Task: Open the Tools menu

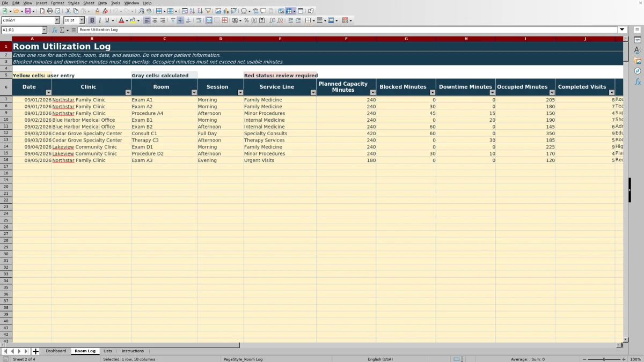Action: coord(115,3)
